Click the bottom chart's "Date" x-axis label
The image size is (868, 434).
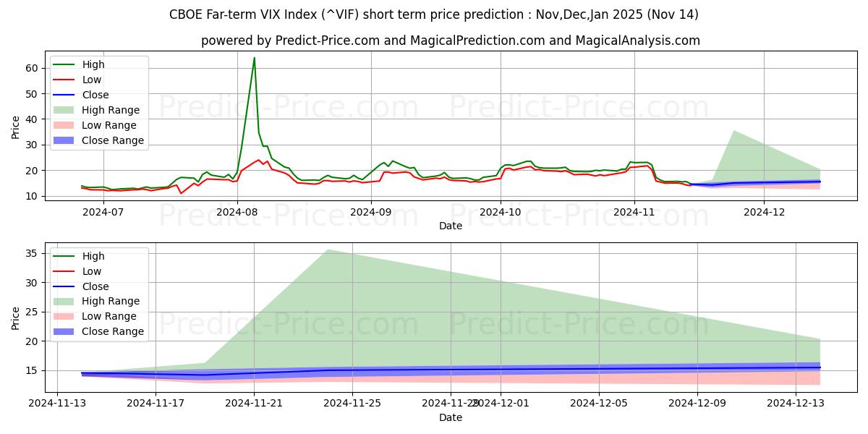[x=451, y=417]
